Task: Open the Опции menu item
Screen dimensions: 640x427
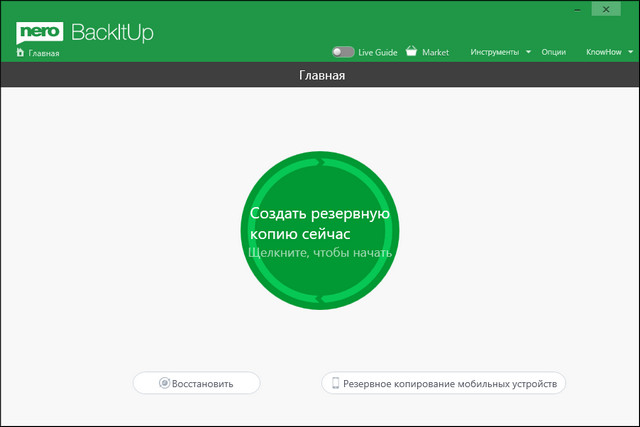Action: point(553,51)
